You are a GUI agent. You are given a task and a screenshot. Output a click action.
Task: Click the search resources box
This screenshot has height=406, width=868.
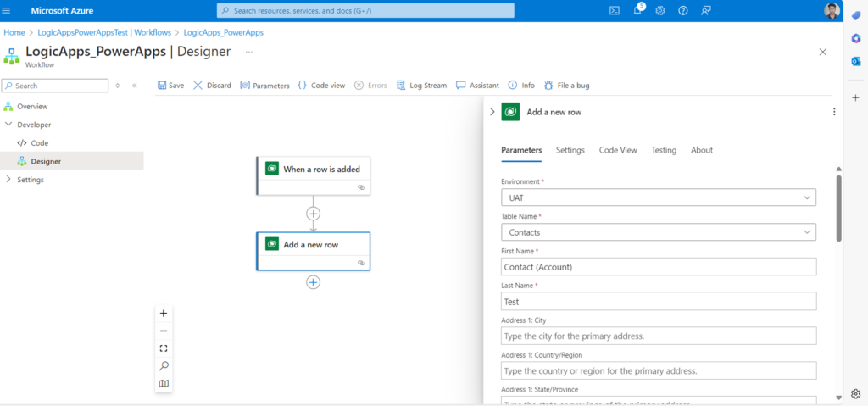[x=365, y=10]
